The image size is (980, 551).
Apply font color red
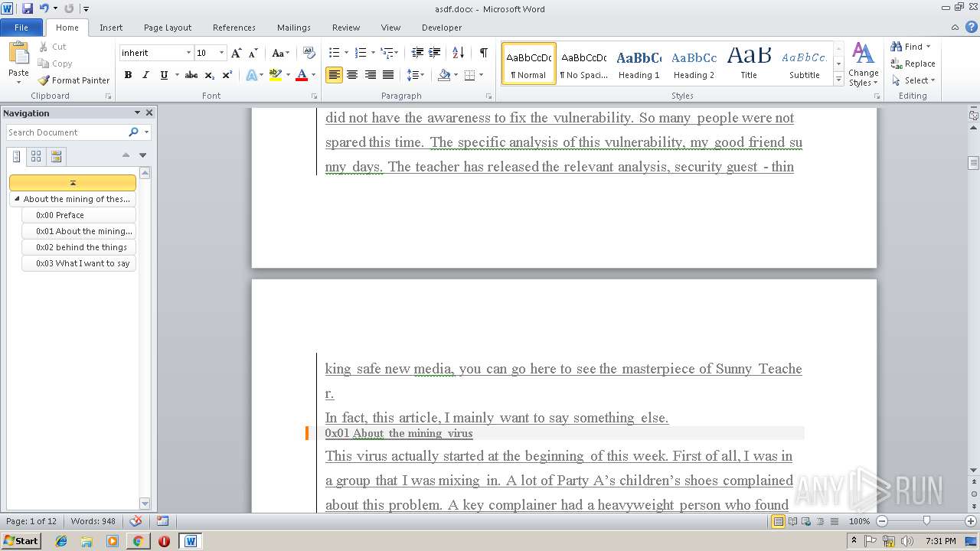(x=302, y=75)
